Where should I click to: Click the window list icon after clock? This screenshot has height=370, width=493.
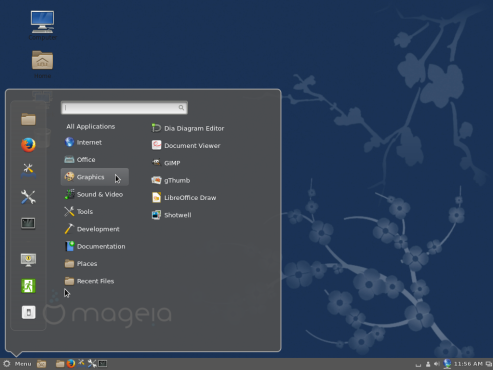(x=489, y=364)
